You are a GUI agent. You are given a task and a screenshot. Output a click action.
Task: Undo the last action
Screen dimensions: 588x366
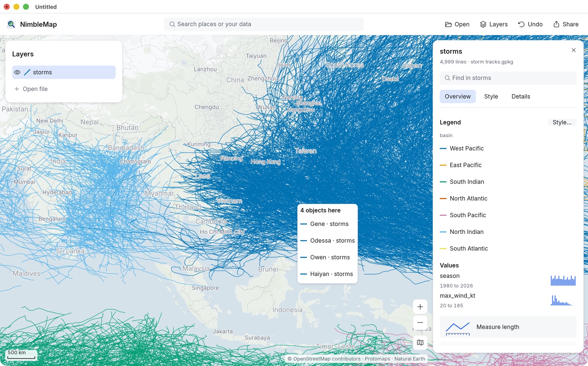pyautogui.click(x=530, y=24)
